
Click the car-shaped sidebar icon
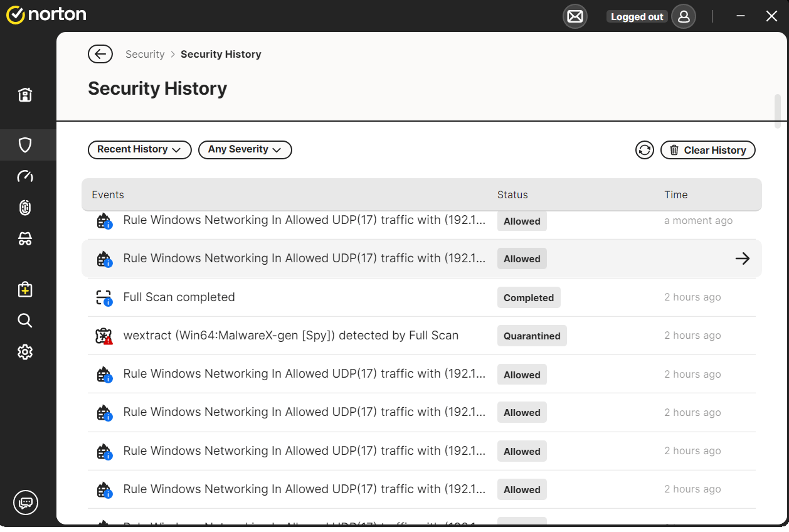click(25, 239)
